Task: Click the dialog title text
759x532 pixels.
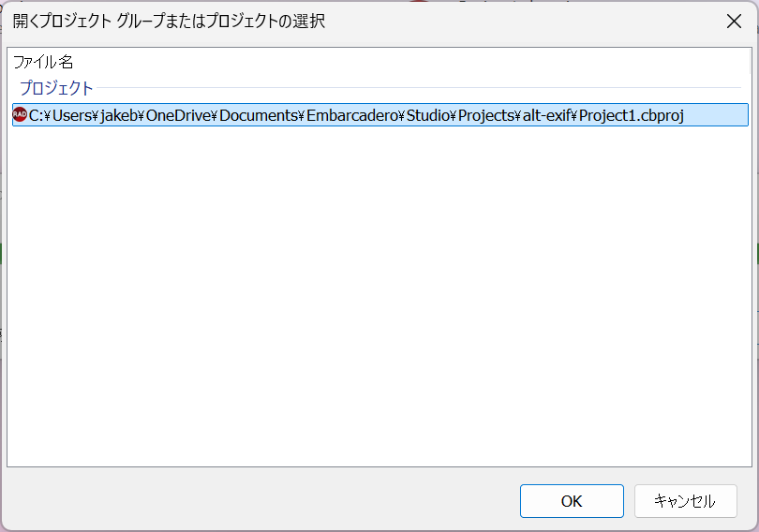Action: pyautogui.click(x=170, y=22)
